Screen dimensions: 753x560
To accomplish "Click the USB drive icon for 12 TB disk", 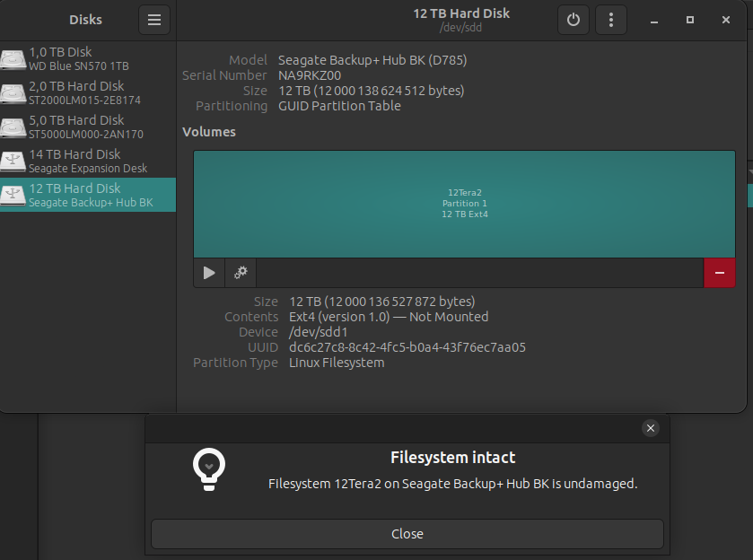I will (x=13, y=196).
